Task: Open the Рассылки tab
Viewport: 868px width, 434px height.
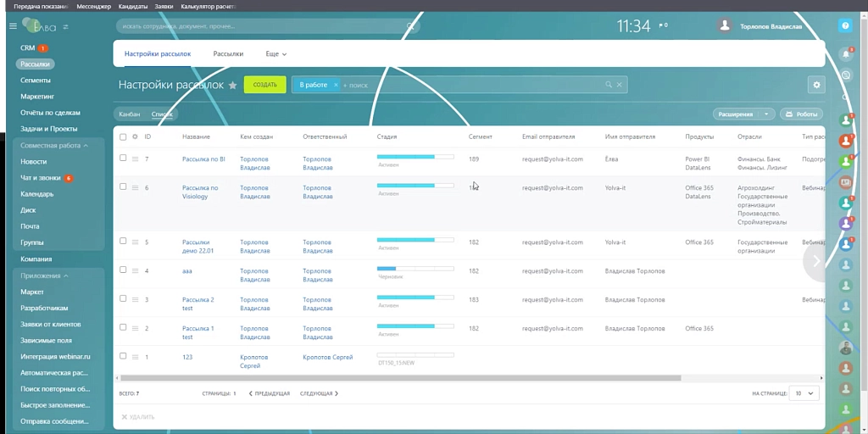Action: coord(228,54)
